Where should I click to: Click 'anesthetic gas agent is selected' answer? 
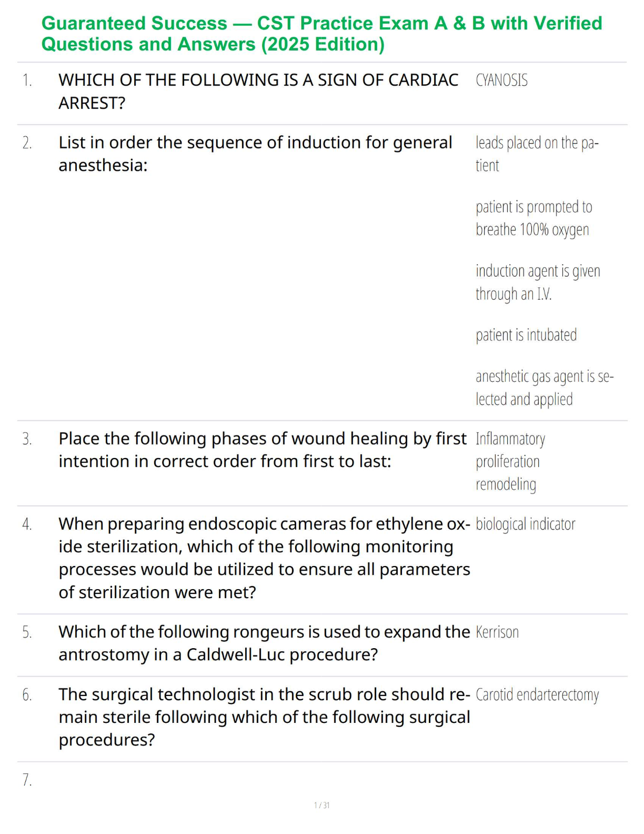(x=544, y=388)
